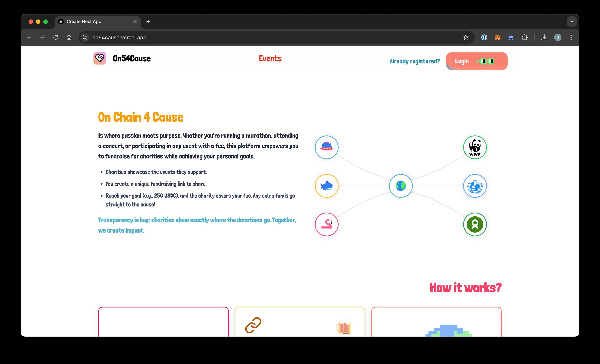Select the UN globe charity icon
The image size is (600, 364).
[475, 185]
